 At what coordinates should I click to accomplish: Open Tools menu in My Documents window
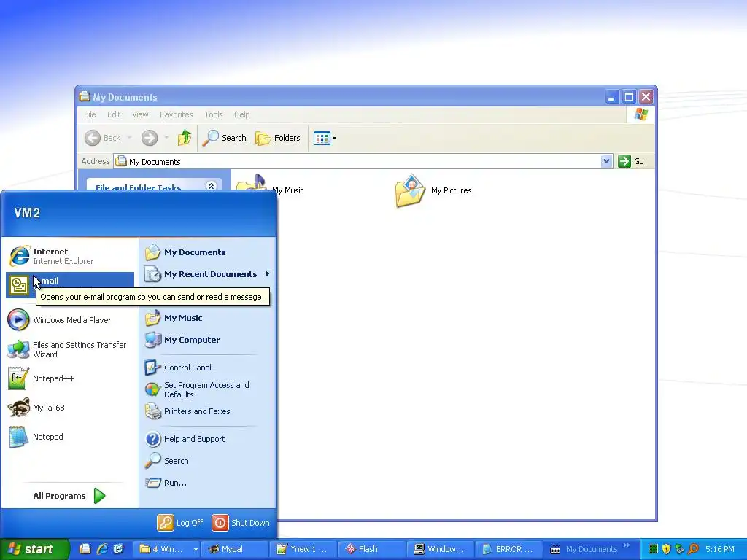click(x=214, y=114)
